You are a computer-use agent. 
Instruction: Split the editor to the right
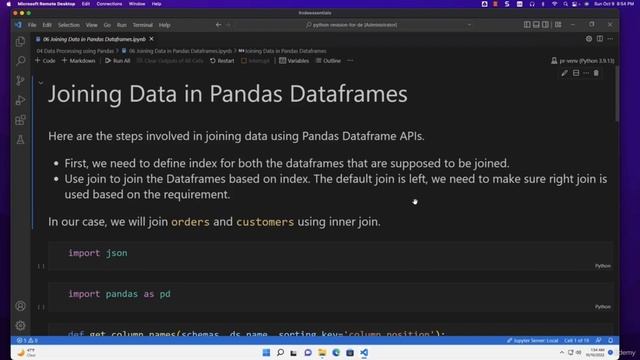click(x=600, y=39)
